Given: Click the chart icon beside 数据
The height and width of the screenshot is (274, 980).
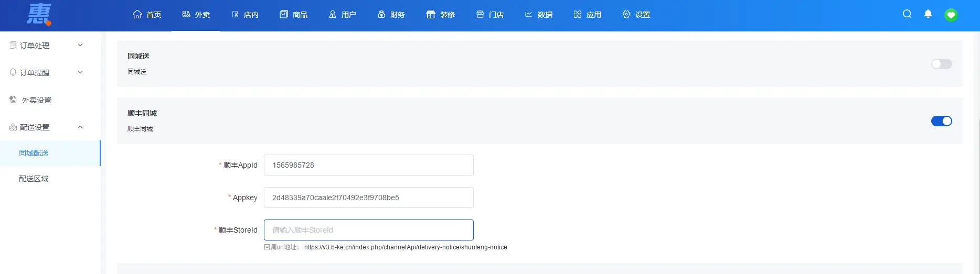Looking at the screenshot, I should pos(528,14).
